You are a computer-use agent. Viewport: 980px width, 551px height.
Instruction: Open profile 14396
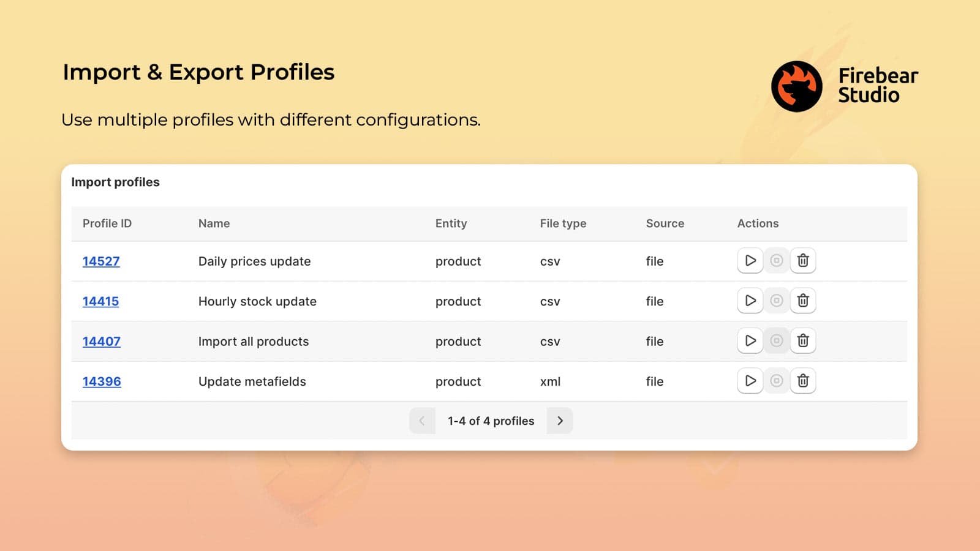pyautogui.click(x=101, y=381)
